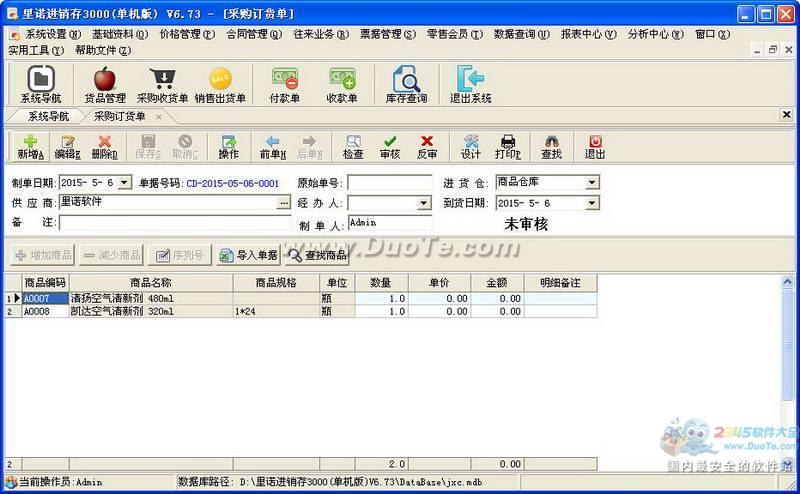Expand the 到货日期 date dropdown

[592, 203]
